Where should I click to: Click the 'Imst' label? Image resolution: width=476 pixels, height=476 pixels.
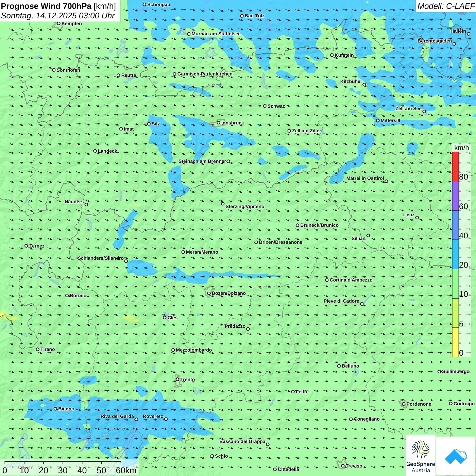coord(129,129)
